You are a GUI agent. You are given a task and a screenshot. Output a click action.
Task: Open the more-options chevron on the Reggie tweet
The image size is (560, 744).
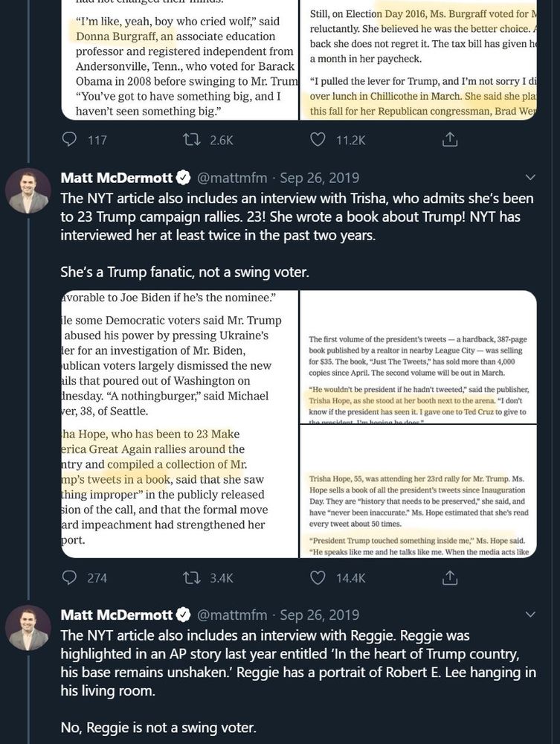coord(530,615)
